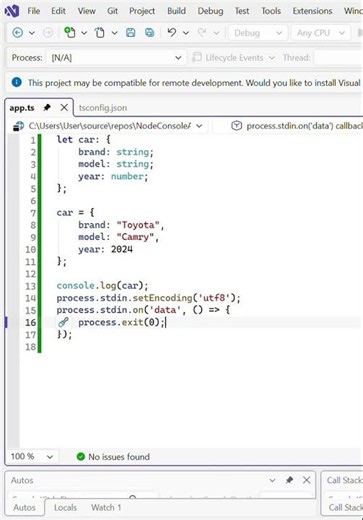Screen dimensions: 363x520
Task: Click the navigate forward arrow
Action: click(48, 33)
